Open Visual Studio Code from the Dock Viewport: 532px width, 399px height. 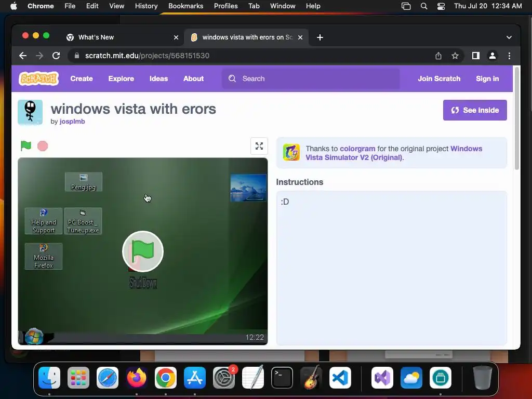click(340, 378)
